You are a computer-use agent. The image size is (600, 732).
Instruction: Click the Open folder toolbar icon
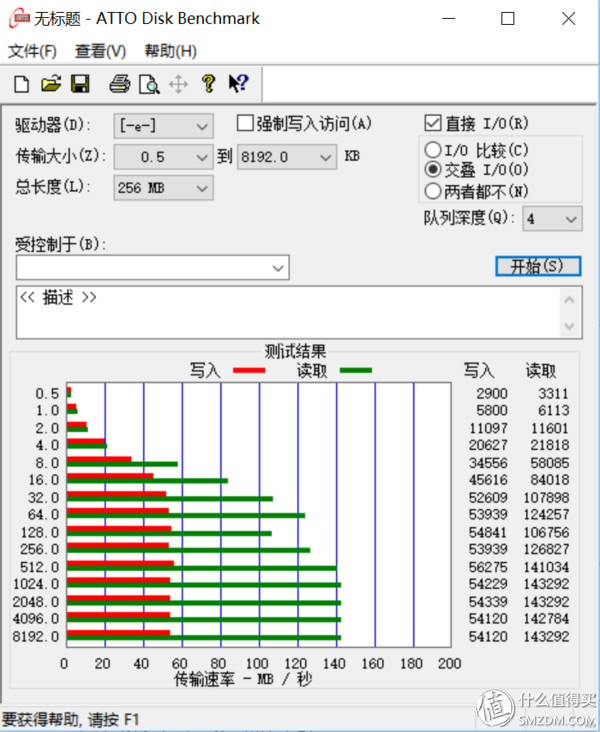[x=51, y=84]
